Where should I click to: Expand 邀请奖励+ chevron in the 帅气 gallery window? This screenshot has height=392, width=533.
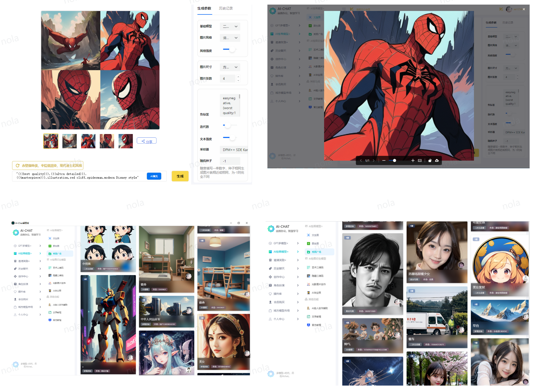pyautogui.click(x=298, y=260)
